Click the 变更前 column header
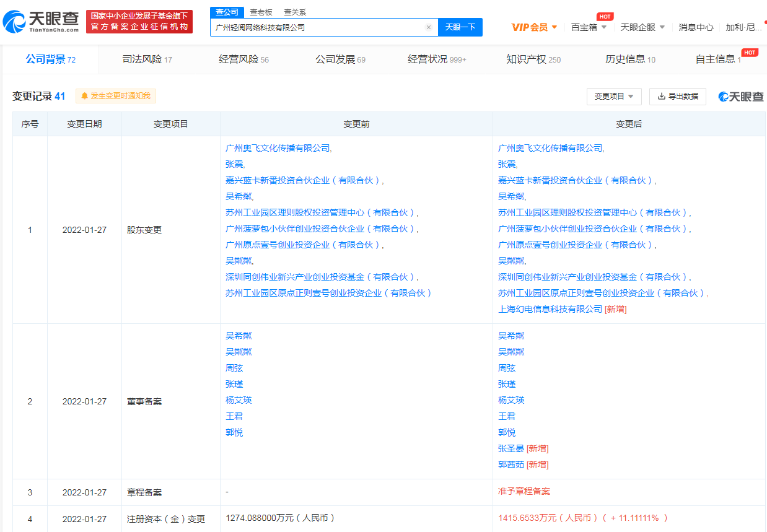The width and height of the screenshot is (767, 532). (356, 124)
